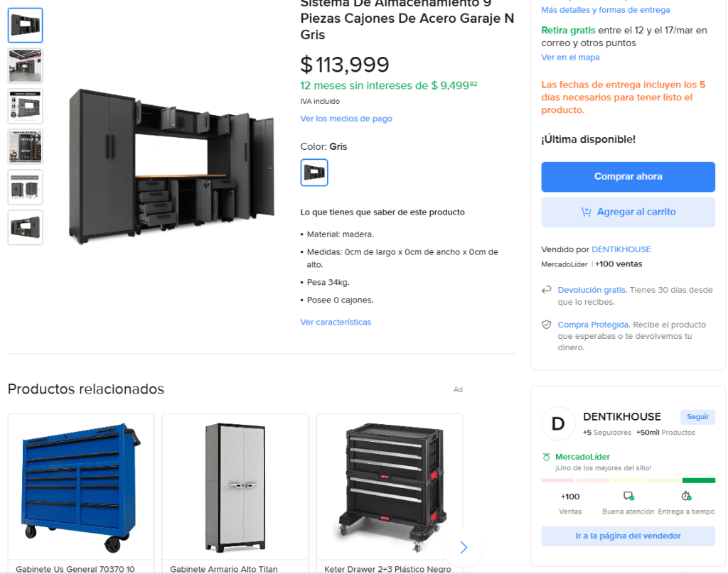Select the first product thumbnail
This screenshot has width=728, height=574.
[26, 25]
